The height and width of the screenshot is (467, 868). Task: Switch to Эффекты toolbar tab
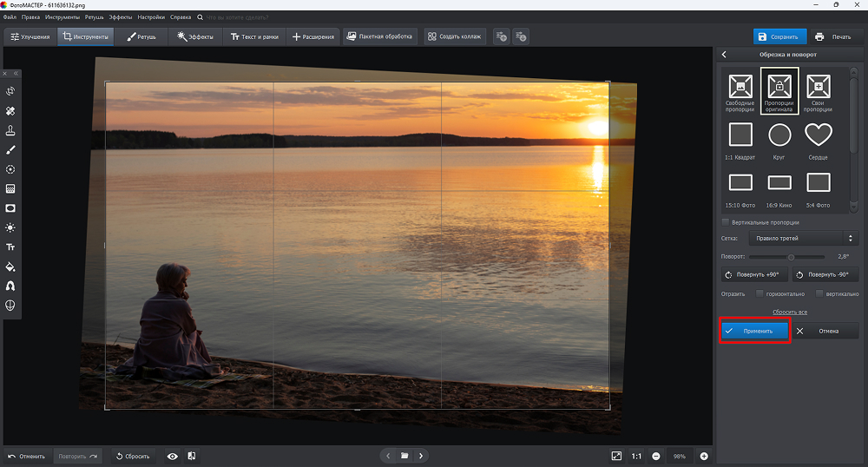194,36
